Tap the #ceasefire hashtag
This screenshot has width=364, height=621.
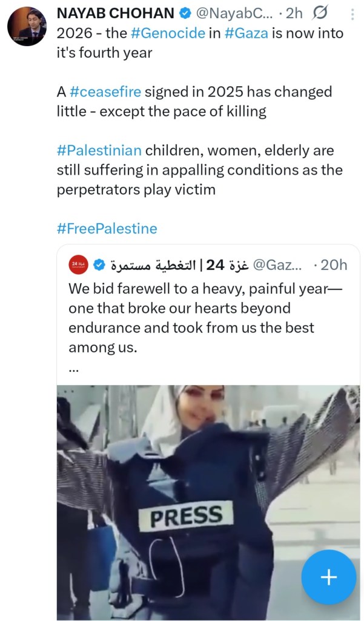coord(105,92)
